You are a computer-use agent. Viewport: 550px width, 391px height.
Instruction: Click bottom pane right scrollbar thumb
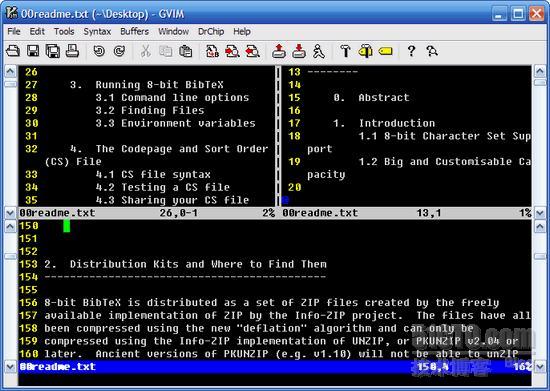pos(540,257)
